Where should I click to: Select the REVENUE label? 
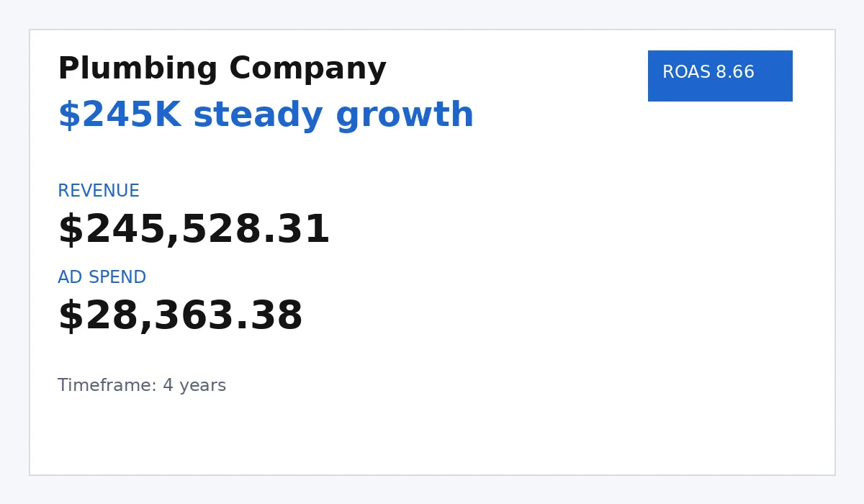coord(99,192)
